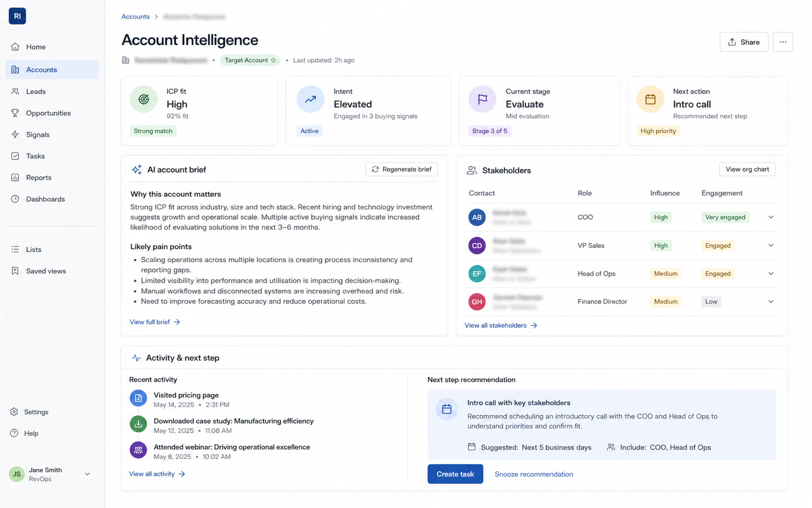Click the Visited pricing page document icon
Image resolution: width=812 pixels, height=508 pixels.
click(x=138, y=398)
